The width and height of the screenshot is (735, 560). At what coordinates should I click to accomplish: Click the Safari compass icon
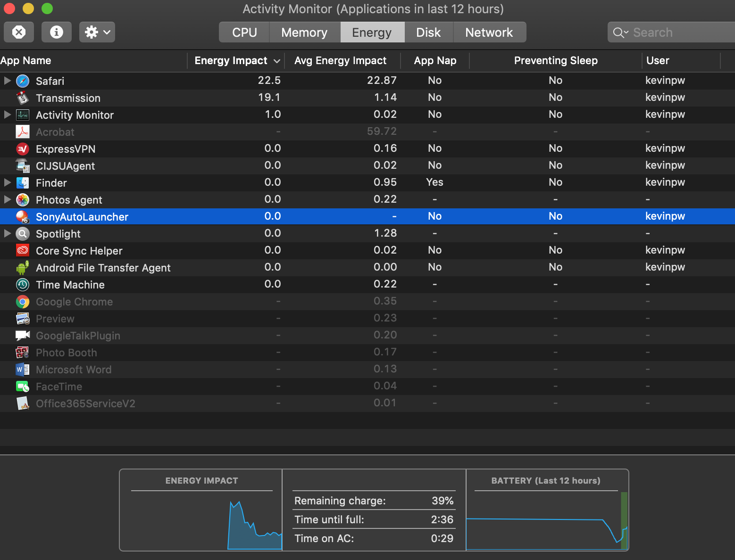[23, 81]
